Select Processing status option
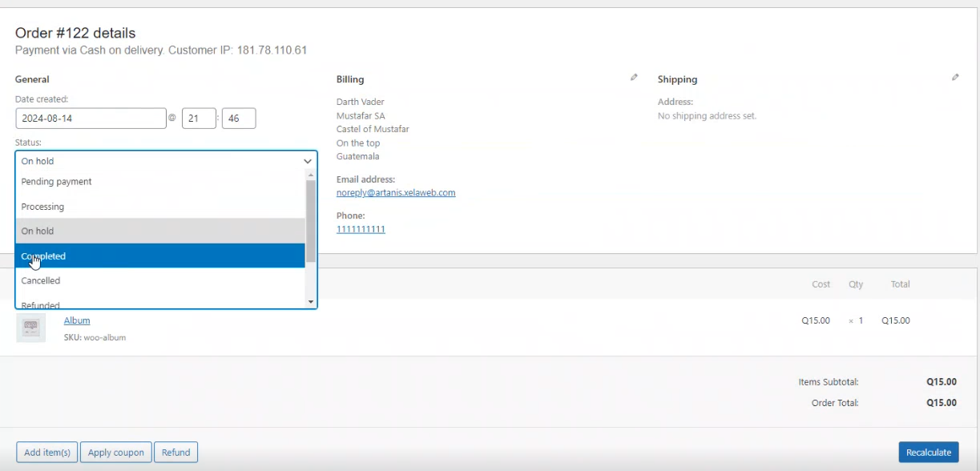The image size is (980, 471). (x=160, y=207)
